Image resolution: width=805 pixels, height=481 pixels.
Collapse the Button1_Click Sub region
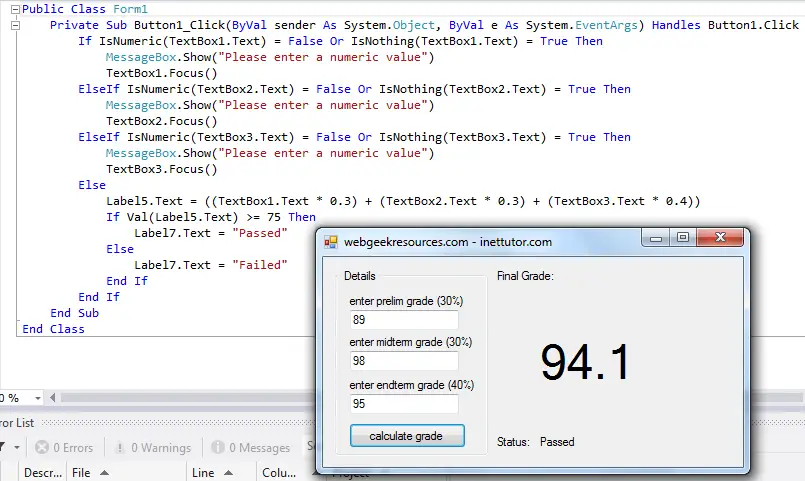15,25
